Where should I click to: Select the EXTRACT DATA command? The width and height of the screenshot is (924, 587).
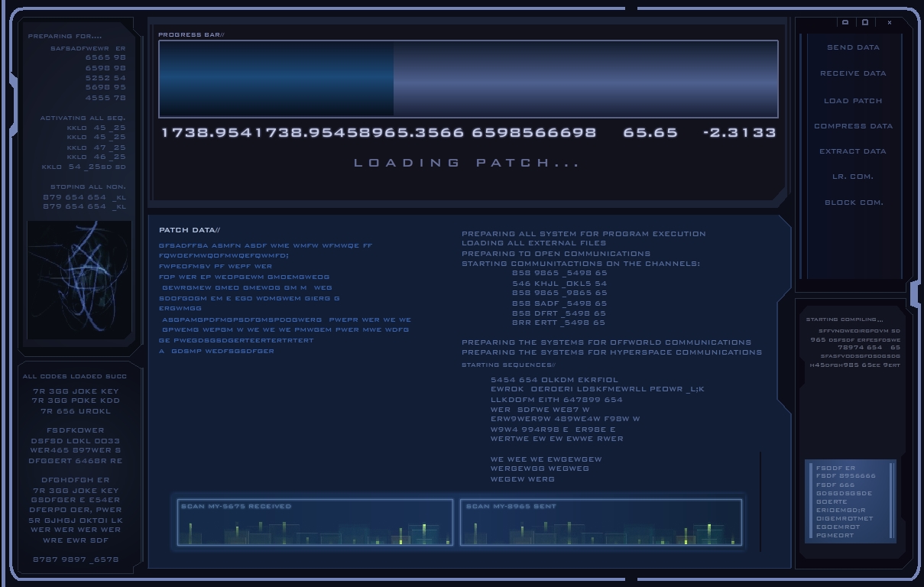(853, 151)
